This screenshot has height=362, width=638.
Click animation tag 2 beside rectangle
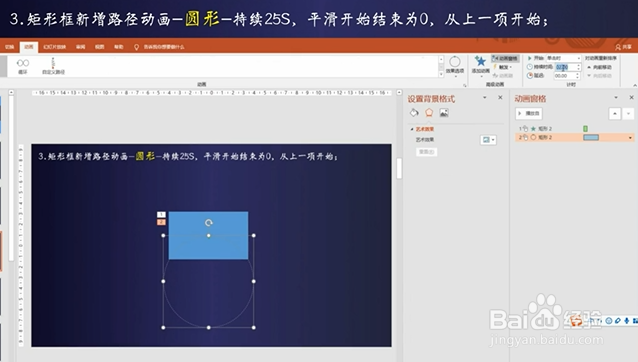tap(161, 222)
